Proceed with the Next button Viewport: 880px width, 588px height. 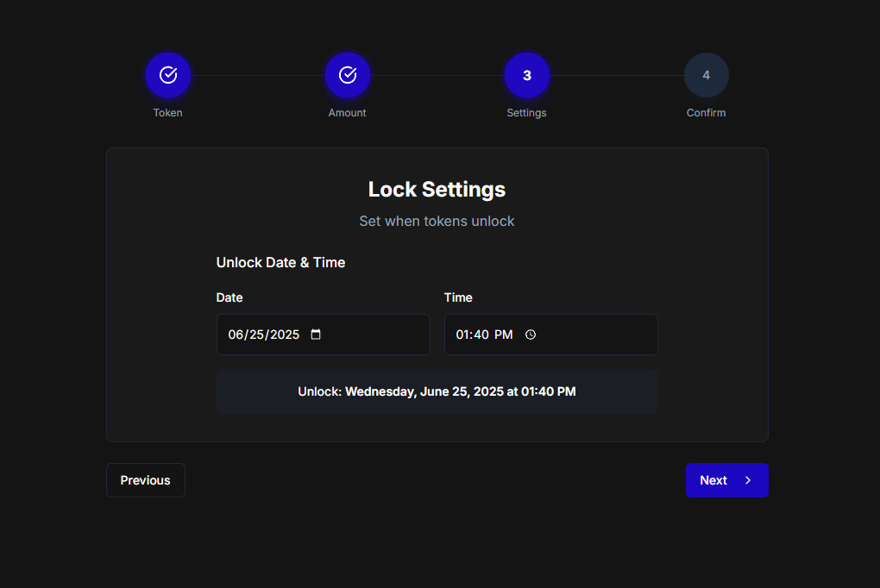coord(726,480)
